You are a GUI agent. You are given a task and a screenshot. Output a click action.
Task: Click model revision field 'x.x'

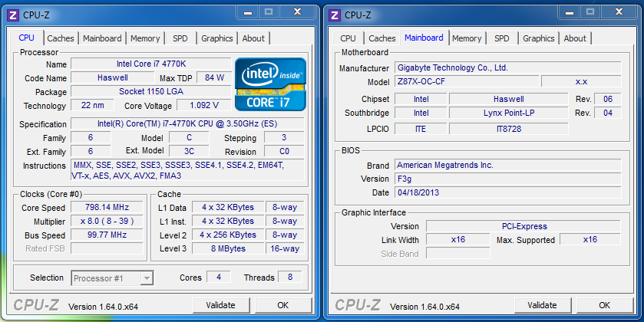pyautogui.click(x=581, y=81)
